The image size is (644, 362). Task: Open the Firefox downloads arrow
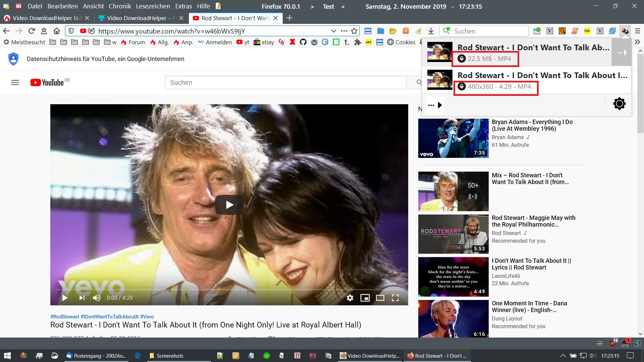431,31
